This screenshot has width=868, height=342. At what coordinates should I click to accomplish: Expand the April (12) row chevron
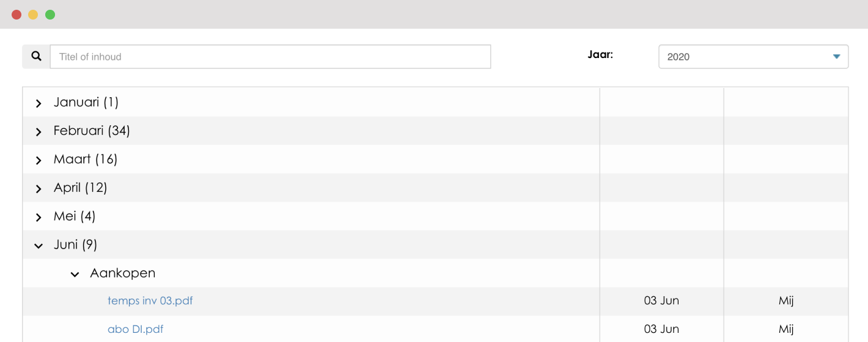pyautogui.click(x=39, y=189)
